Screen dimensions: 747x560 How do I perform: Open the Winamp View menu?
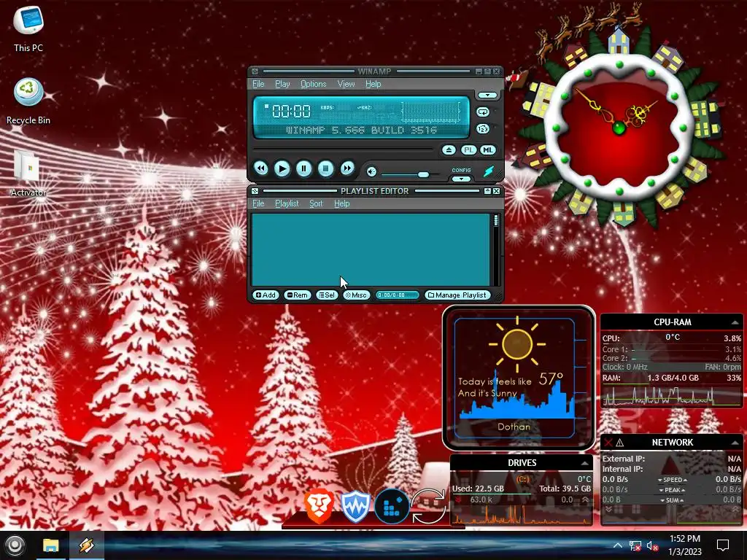click(346, 84)
